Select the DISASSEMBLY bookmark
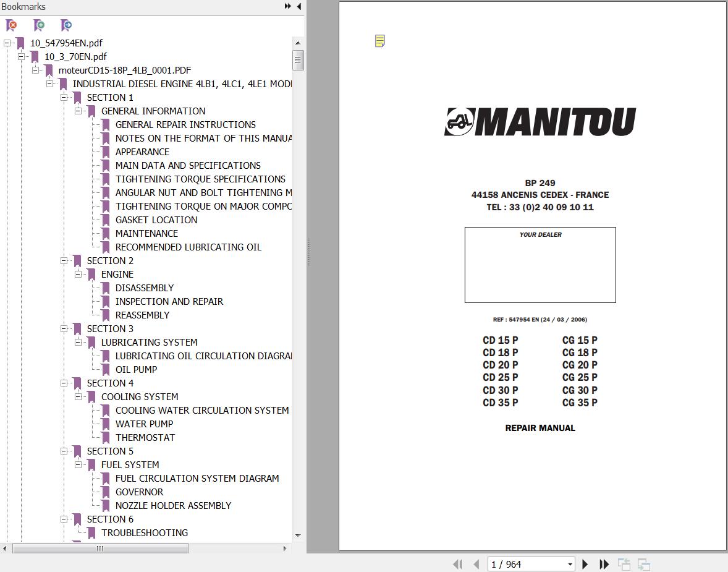The width and height of the screenshot is (728, 572). tap(145, 288)
